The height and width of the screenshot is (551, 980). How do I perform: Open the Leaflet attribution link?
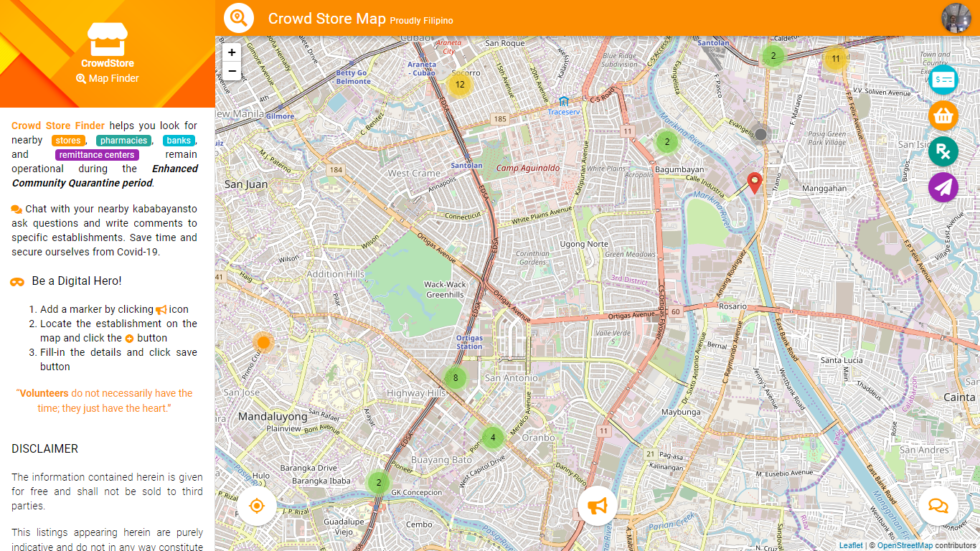851,546
